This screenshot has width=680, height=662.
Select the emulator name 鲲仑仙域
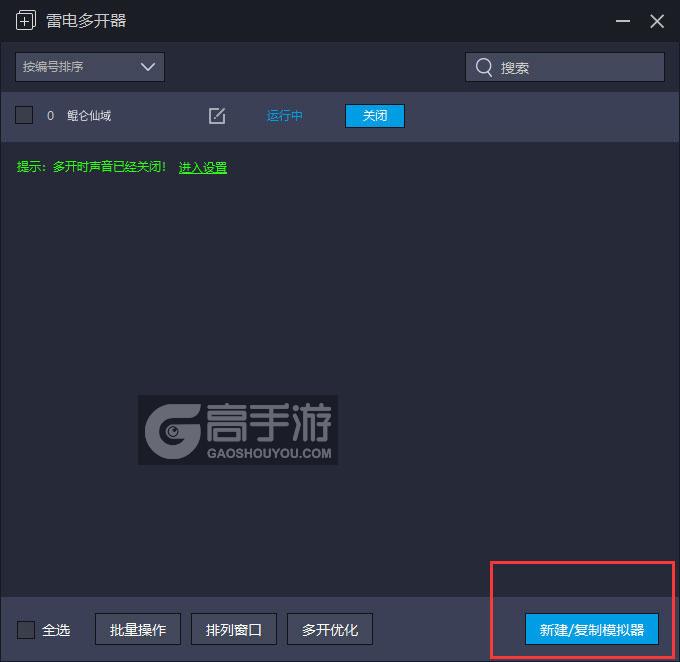[x=89, y=115]
